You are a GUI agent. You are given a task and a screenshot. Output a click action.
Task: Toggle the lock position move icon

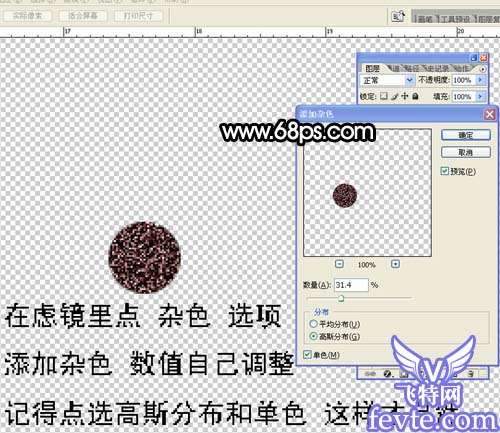pos(405,96)
